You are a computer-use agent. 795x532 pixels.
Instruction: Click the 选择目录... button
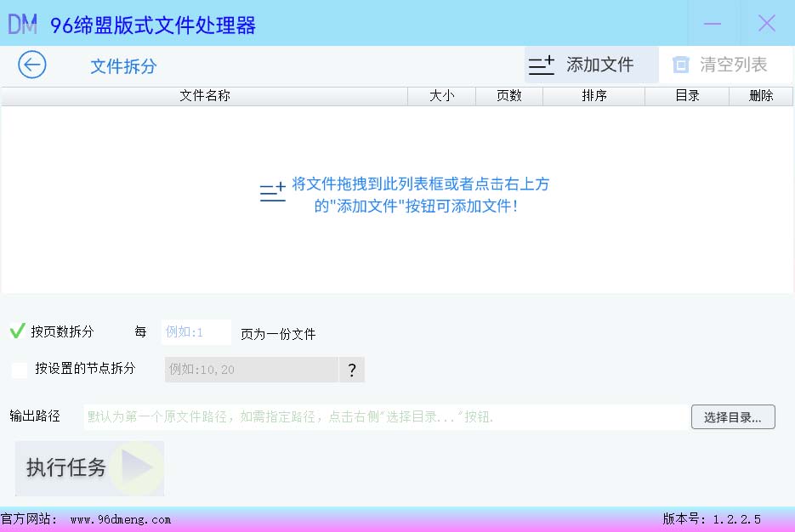coord(733,417)
